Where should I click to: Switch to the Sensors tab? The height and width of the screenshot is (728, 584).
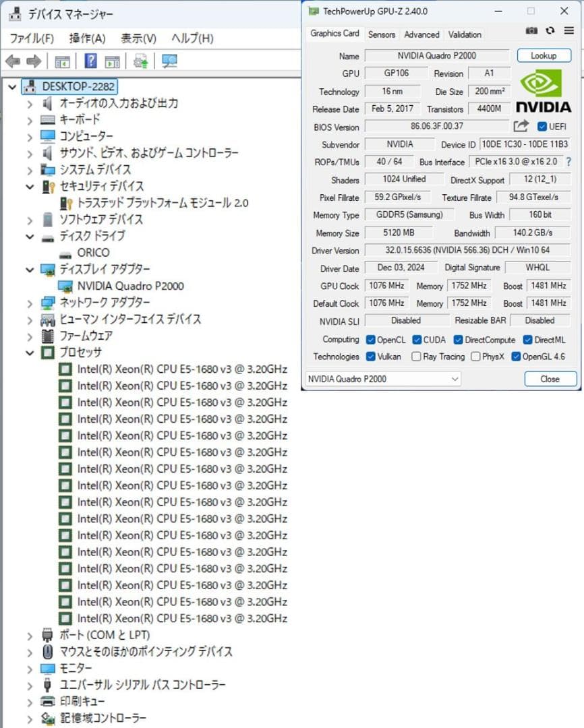(382, 34)
